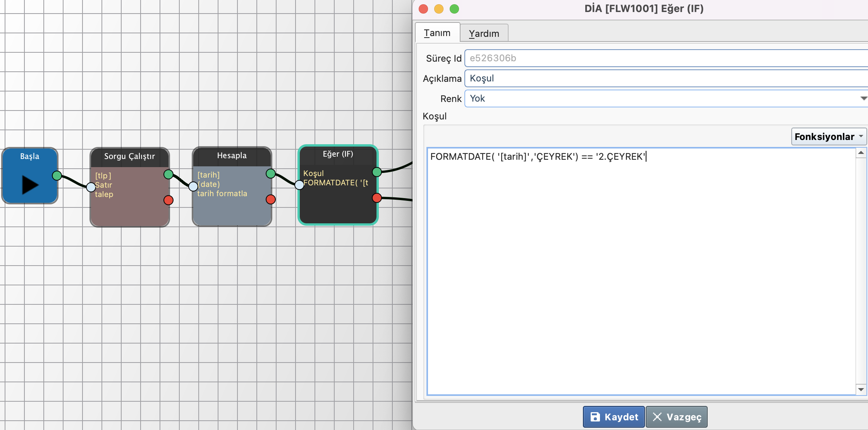Click red false port on Eğer (IF) node

(x=376, y=198)
